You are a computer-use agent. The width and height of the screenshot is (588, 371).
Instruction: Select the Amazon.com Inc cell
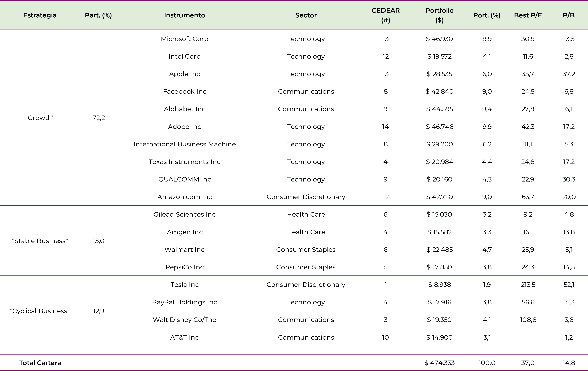pos(184,197)
